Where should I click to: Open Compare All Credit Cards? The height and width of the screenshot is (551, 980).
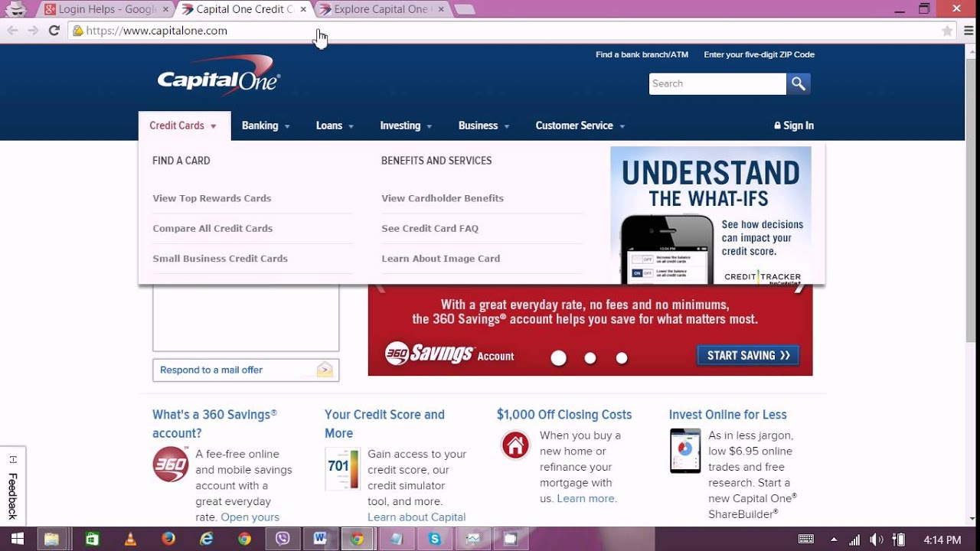[213, 228]
